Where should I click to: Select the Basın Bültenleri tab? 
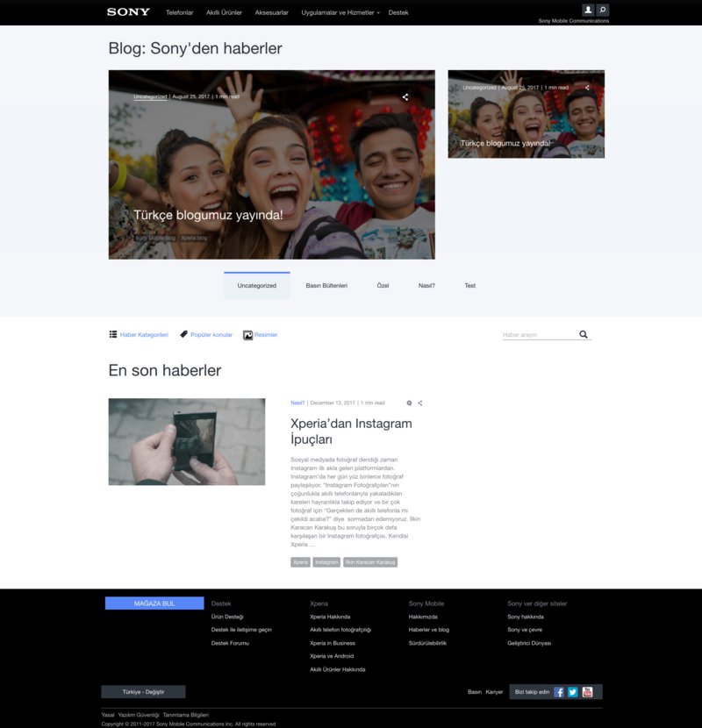[x=326, y=286]
